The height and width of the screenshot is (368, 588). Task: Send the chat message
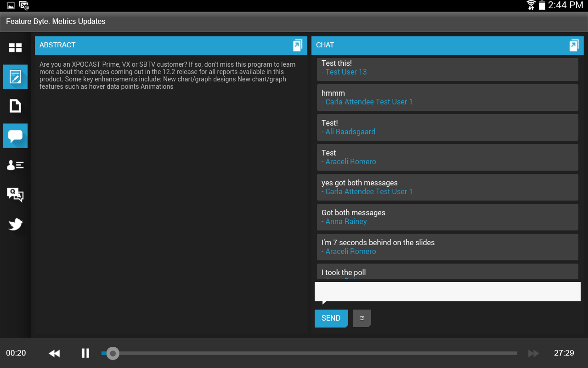331,318
